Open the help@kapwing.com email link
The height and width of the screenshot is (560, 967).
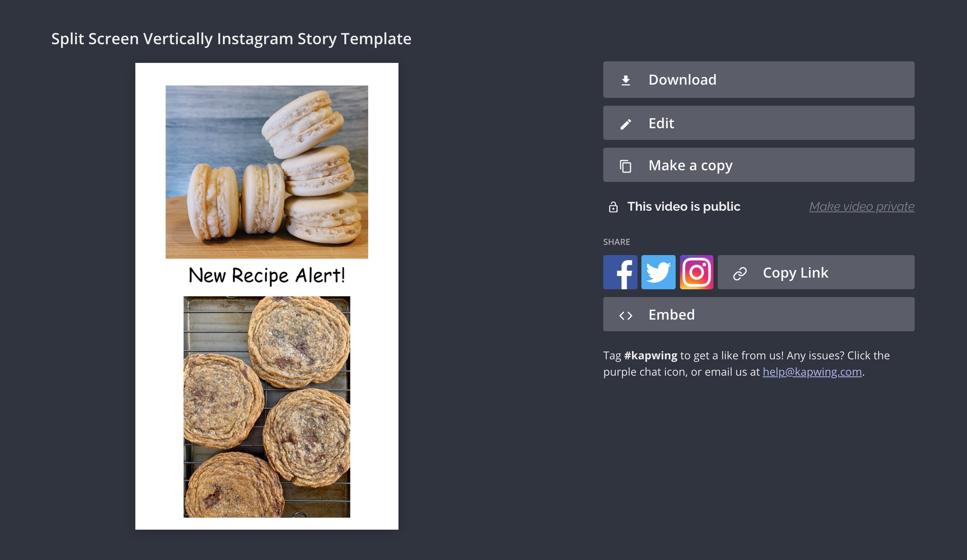click(812, 372)
